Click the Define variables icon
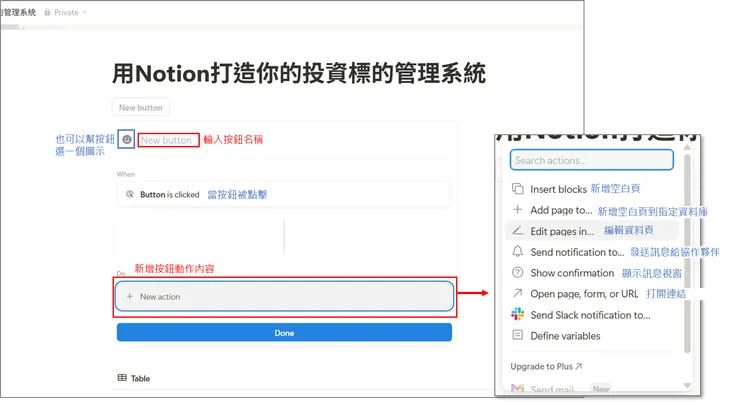The image size is (740, 402). (x=518, y=335)
